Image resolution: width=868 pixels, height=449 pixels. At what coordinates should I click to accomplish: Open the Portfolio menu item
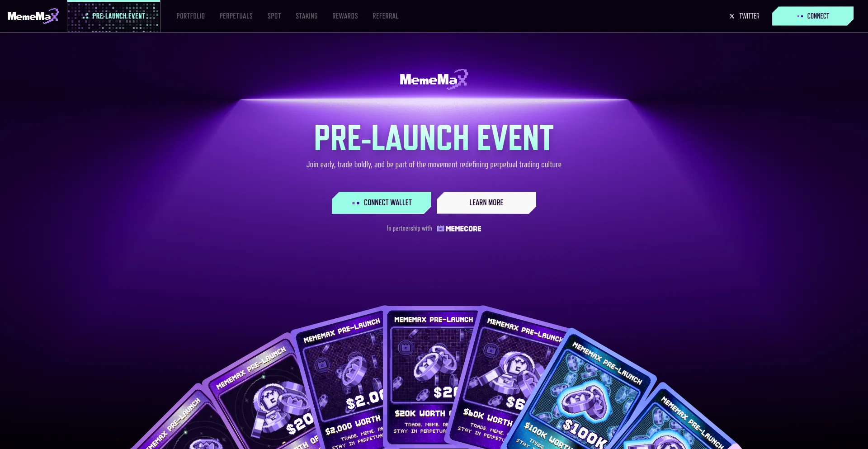[190, 16]
